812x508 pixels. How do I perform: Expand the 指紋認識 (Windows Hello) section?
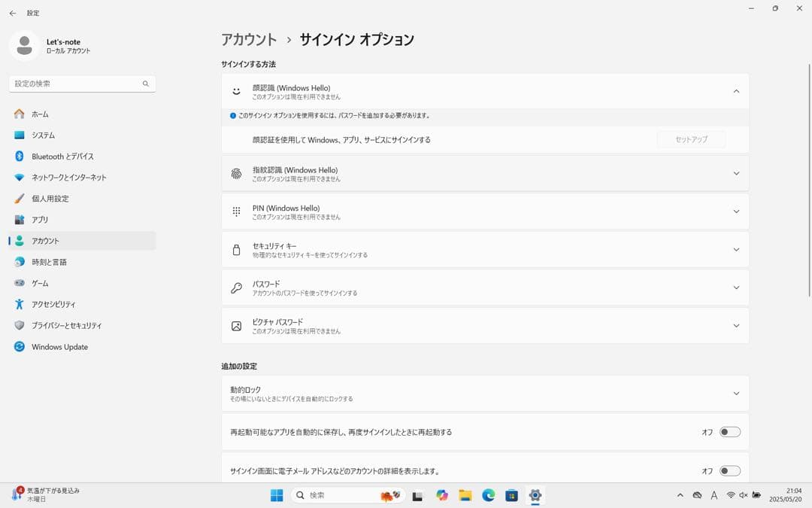(x=736, y=173)
